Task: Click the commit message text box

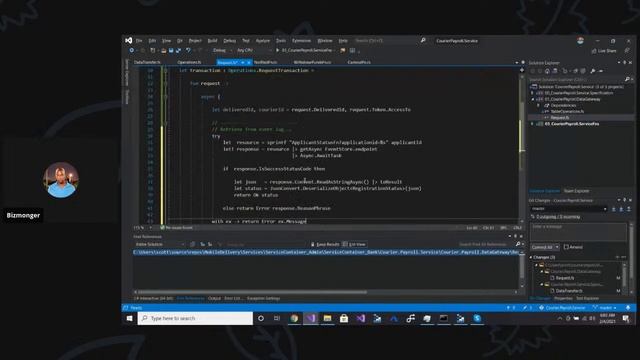Action: [578, 232]
